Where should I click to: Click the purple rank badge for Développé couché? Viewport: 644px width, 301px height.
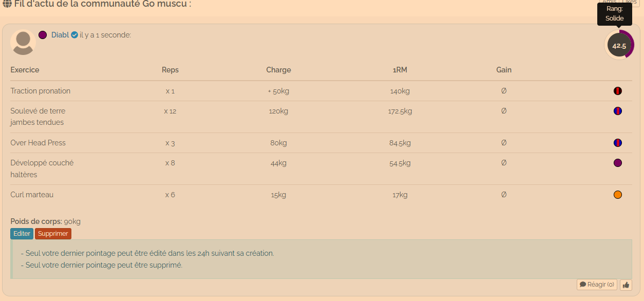click(618, 163)
